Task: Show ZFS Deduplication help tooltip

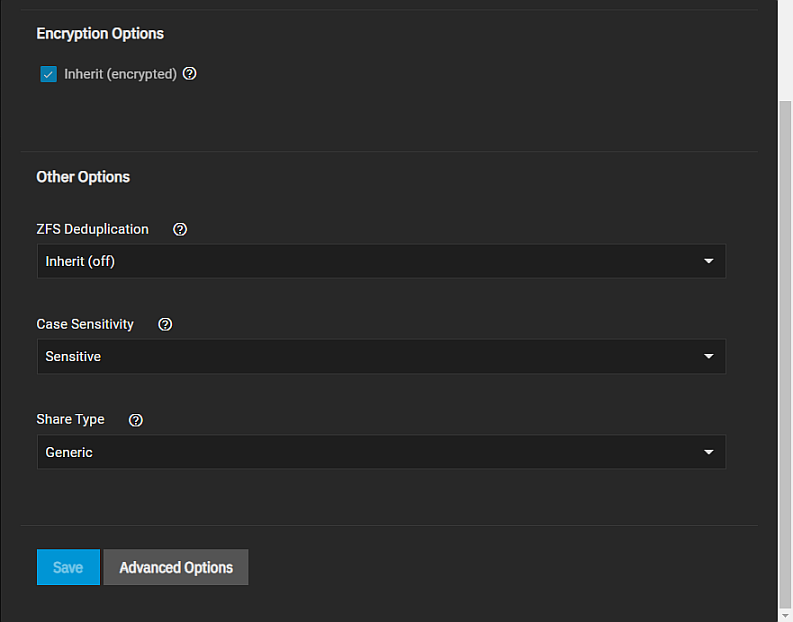Action: click(x=180, y=229)
